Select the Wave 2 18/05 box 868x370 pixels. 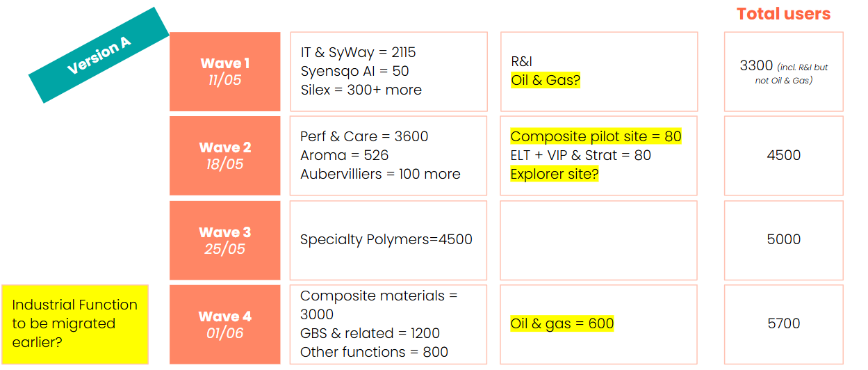point(224,156)
